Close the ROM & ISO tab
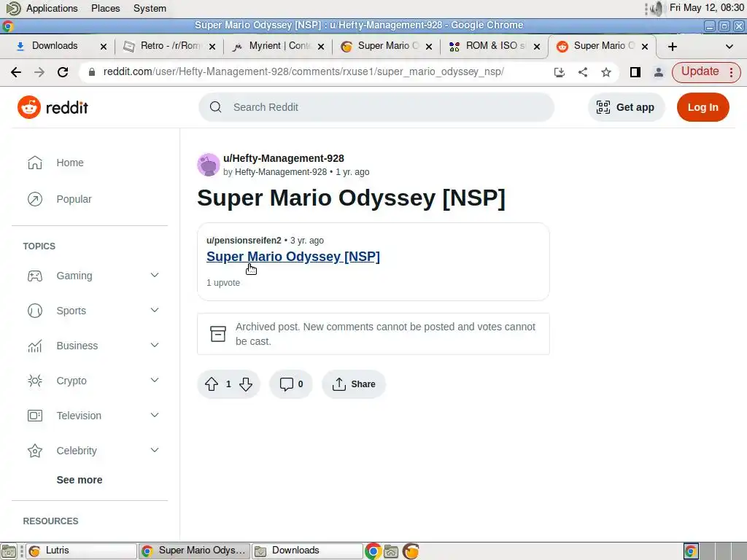The height and width of the screenshot is (560, 747). tap(536, 46)
